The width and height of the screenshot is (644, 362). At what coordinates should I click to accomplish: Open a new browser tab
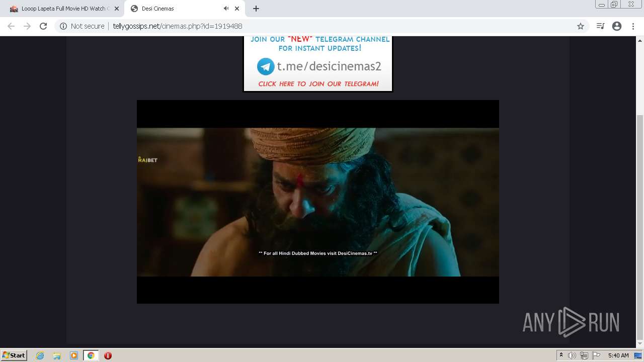point(256,9)
